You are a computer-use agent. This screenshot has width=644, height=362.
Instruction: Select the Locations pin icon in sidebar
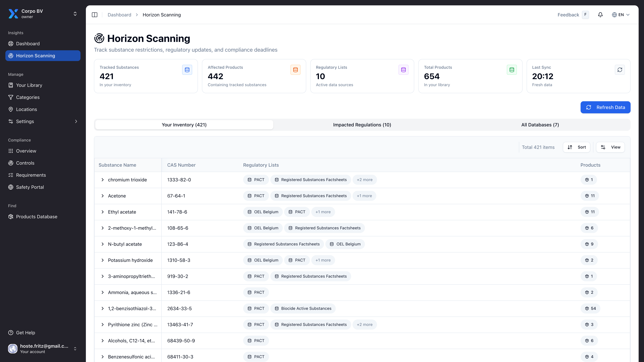[x=11, y=109]
